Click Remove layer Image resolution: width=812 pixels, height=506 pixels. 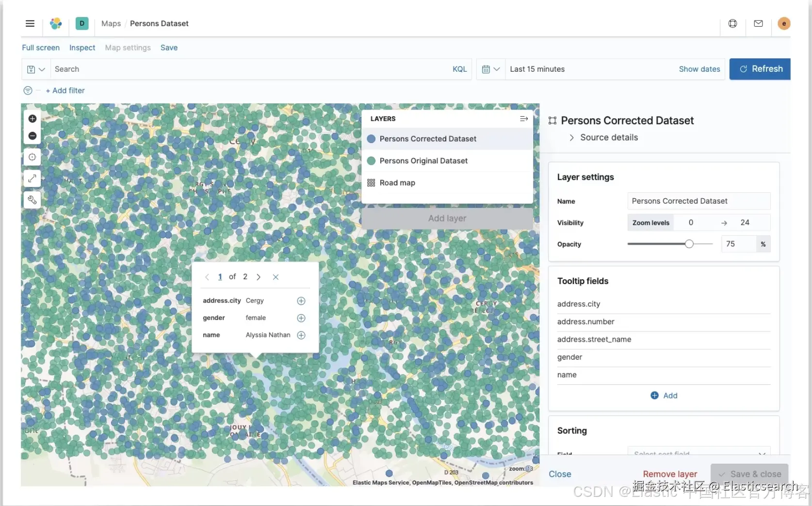click(x=669, y=474)
